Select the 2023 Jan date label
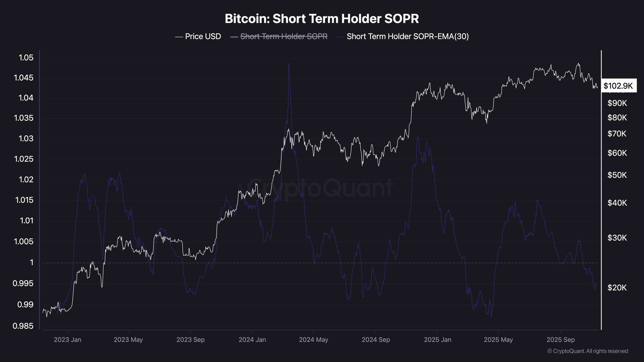Image resolution: width=644 pixels, height=362 pixels. [x=67, y=340]
